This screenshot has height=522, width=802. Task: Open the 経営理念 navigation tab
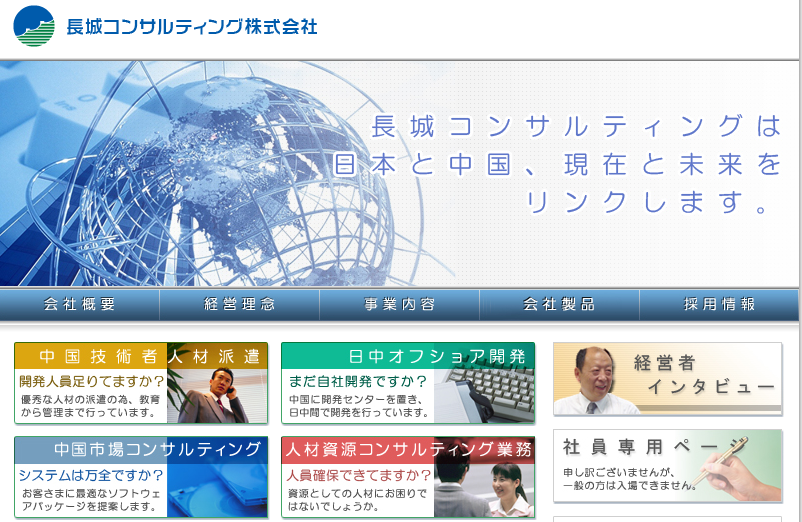pyautogui.click(x=239, y=305)
